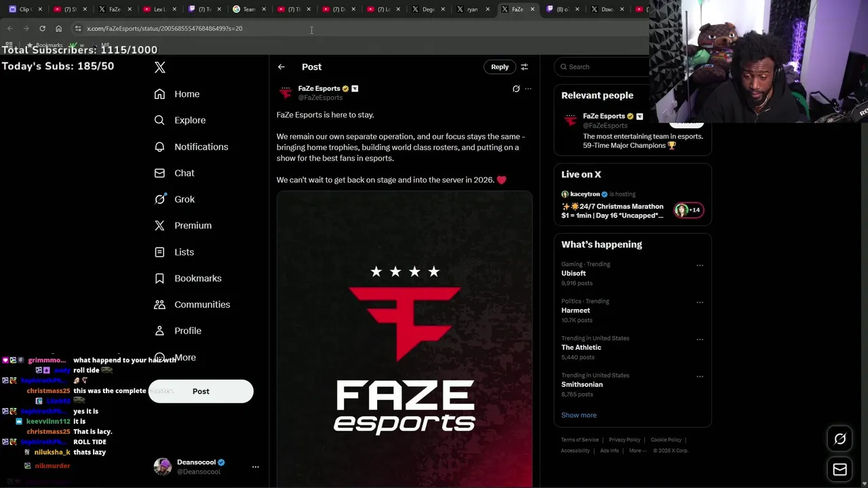The image size is (868, 488).
Task: Expand the More menu in the sidebar
Action: point(175,358)
